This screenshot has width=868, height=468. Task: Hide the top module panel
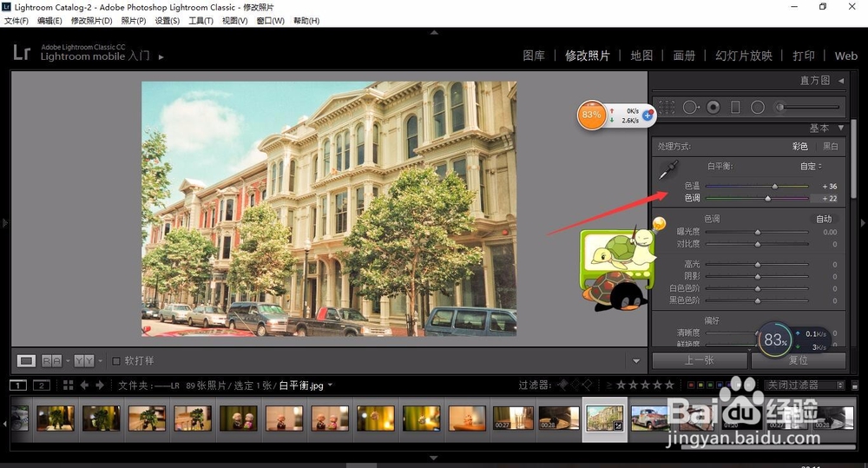click(x=434, y=33)
